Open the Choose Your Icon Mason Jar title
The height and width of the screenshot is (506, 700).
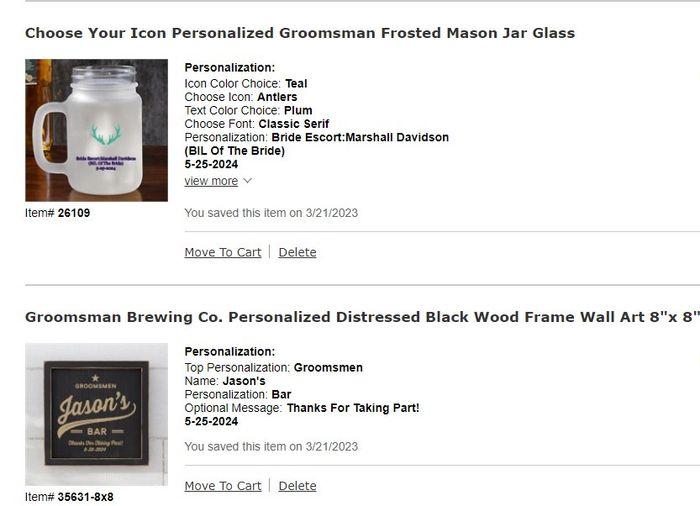300,33
